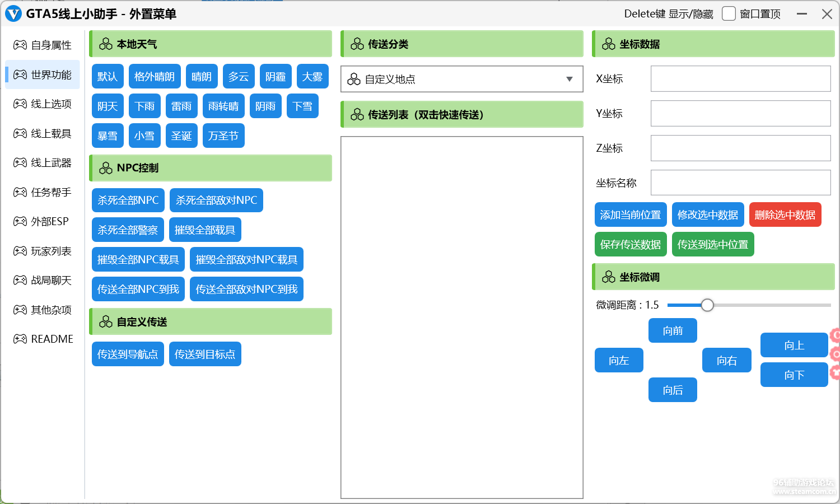This screenshot has height=504, width=840.
Task: Enable the 窗口置顶 checkbox
Action: [x=729, y=14]
